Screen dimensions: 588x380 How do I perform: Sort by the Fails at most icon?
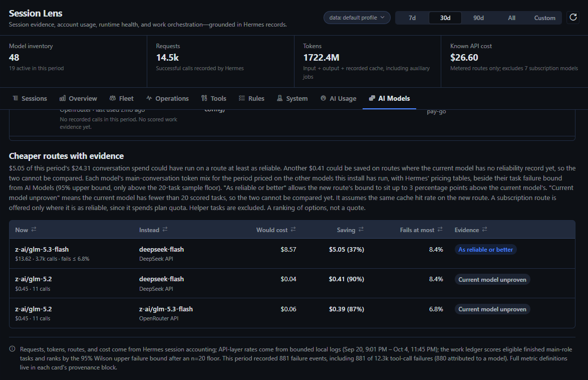440,230
